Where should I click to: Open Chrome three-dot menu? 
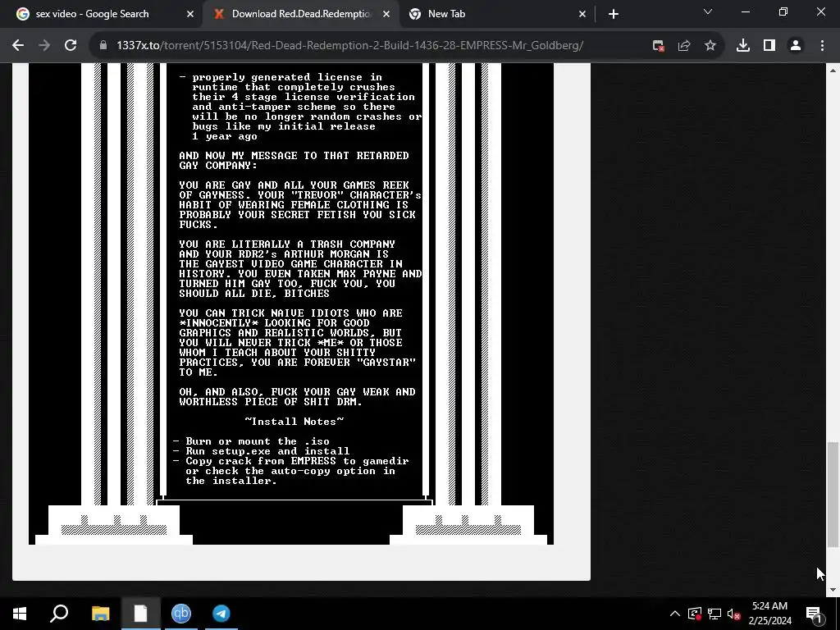tap(822, 46)
